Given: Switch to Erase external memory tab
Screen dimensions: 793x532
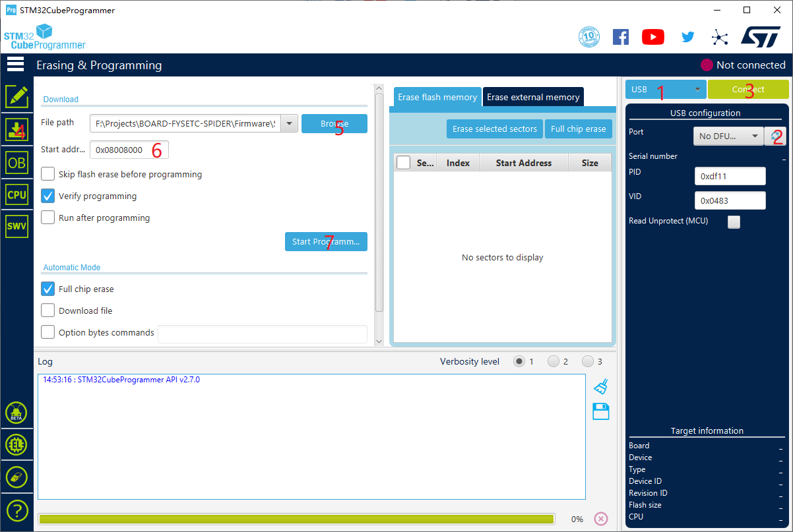Looking at the screenshot, I should (533, 97).
